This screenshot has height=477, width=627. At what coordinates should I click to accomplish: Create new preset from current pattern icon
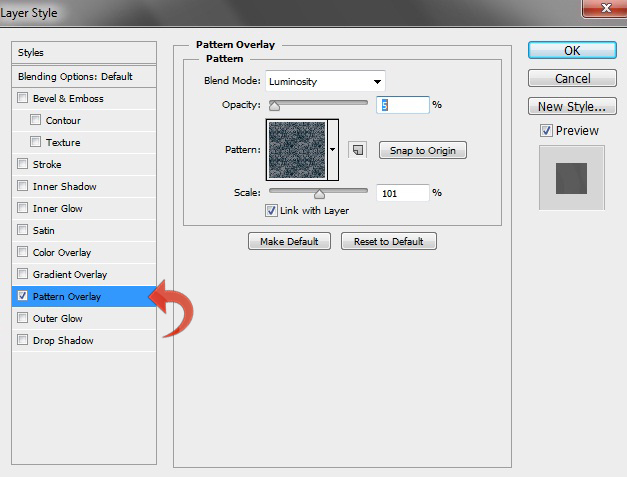click(x=357, y=150)
